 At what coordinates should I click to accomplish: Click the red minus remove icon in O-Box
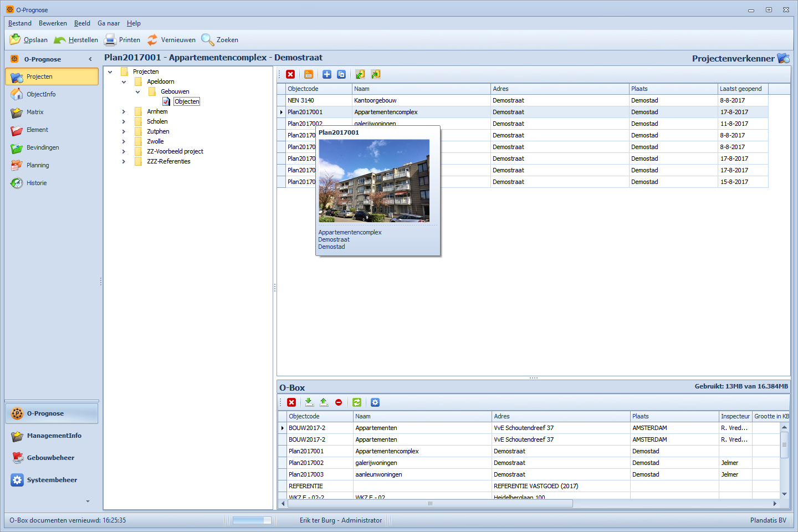[x=339, y=402]
